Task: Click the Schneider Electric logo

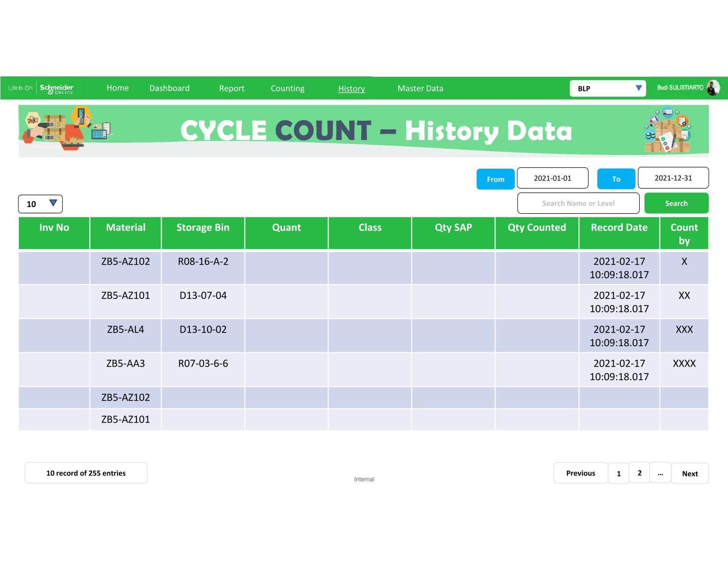Action: click(56, 88)
